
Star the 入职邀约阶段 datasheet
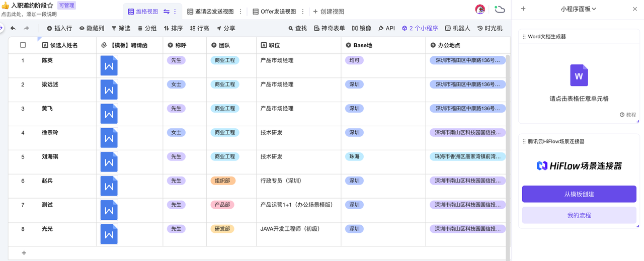[50, 6]
